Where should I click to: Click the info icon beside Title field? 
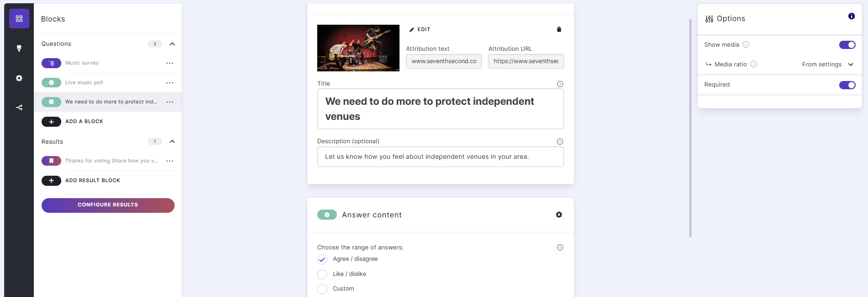pyautogui.click(x=560, y=84)
